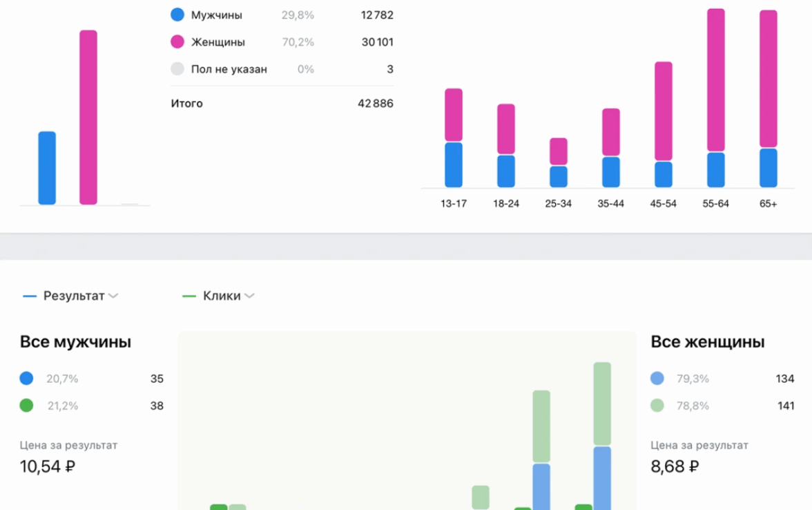Image resolution: width=812 pixels, height=510 pixels.
Task: Click the 25-34 age group label
Action: pyautogui.click(x=558, y=204)
